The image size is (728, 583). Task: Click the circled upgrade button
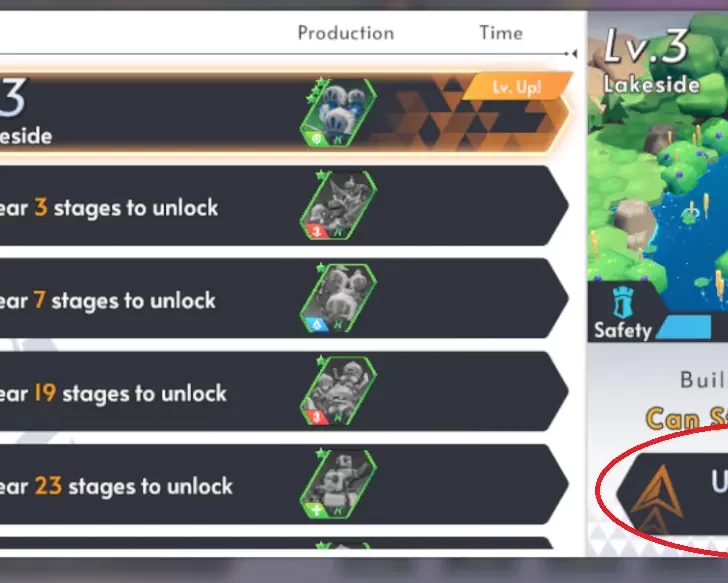[x=672, y=494]
